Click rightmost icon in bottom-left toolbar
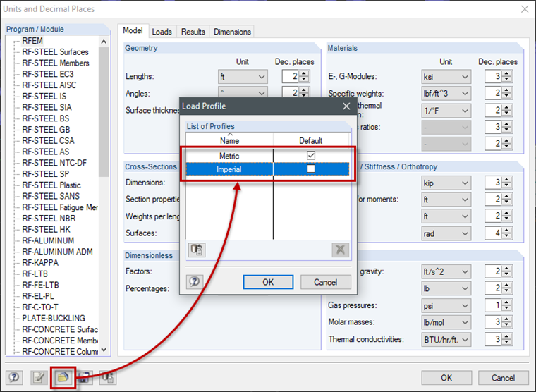Image resolution: width=536 pixels, height=392 pixels. coord(108,378)
